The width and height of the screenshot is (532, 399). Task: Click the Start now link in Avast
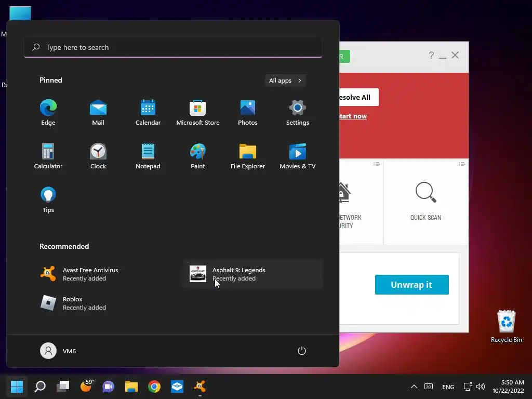click(353, 116)
